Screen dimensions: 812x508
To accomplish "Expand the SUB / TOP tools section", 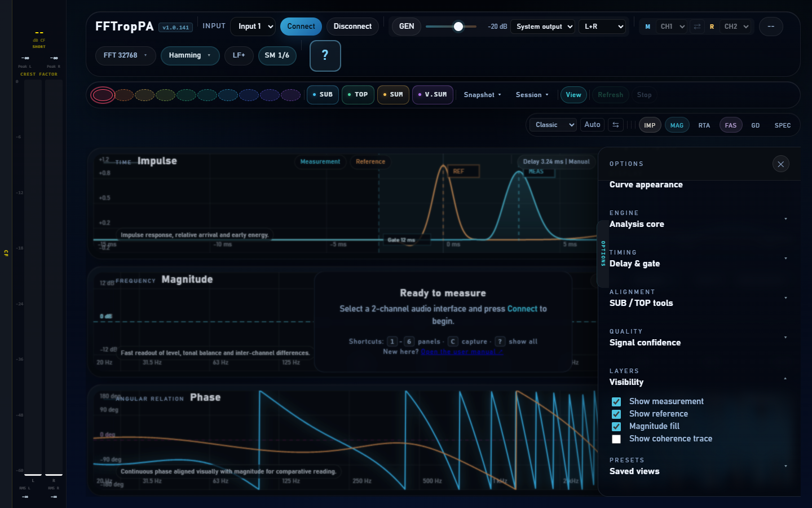I will click(x=698, y=298).
